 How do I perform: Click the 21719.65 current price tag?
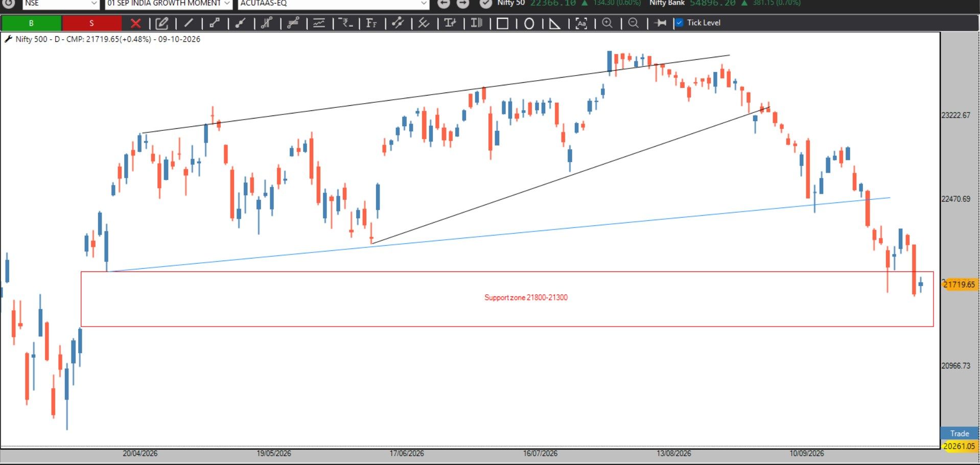[x=960, y=285]
